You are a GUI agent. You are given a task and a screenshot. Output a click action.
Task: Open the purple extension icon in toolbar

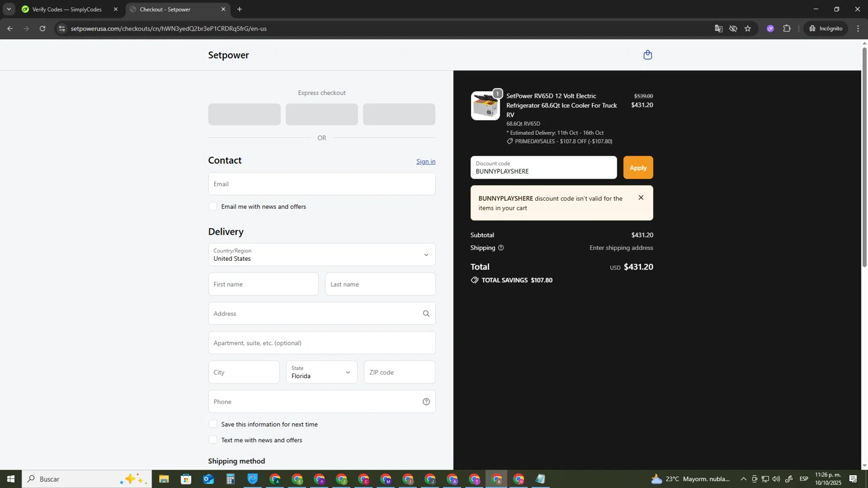tap(770, 28)
